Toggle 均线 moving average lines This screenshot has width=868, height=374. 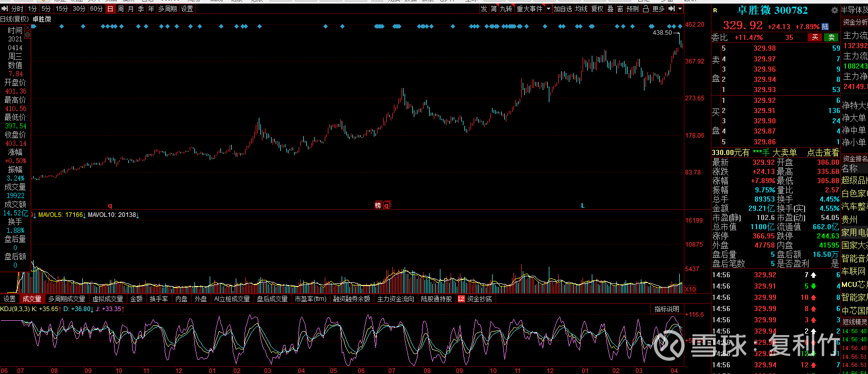pyautogui.click(x=581, y=9)
